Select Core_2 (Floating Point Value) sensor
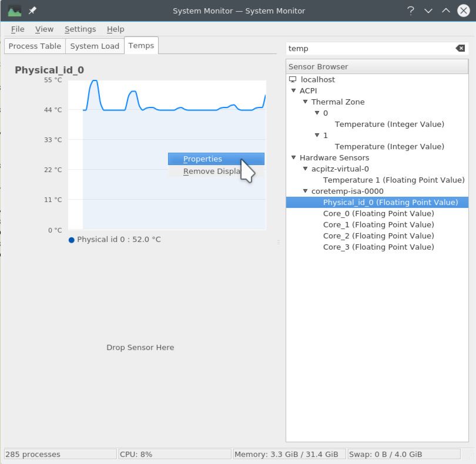Viewport: 476px width, 464px height. [x=378, y=236]
